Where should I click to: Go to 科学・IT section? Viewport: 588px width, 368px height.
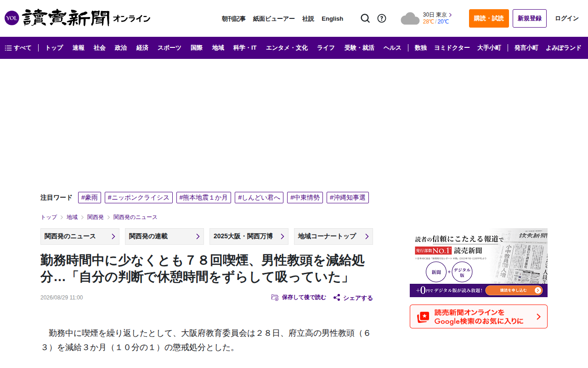tap(245, 48)
